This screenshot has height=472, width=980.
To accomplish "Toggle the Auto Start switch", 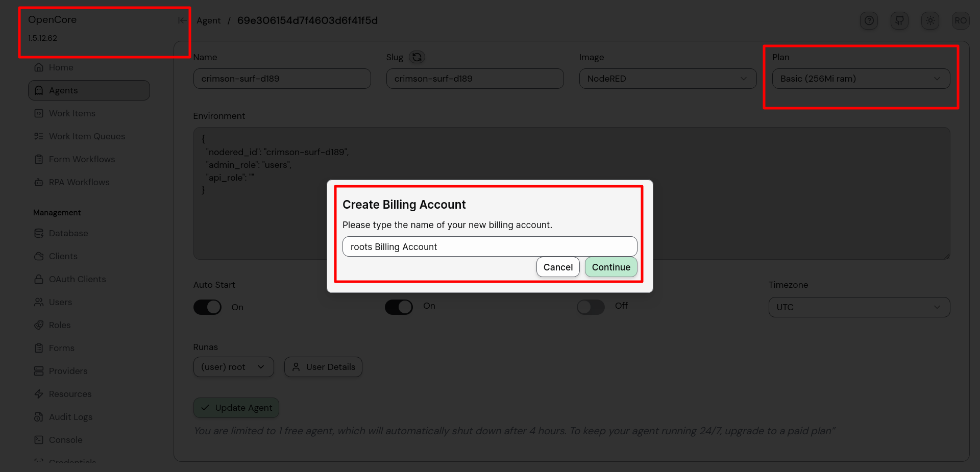I will [x=207, y=307].
